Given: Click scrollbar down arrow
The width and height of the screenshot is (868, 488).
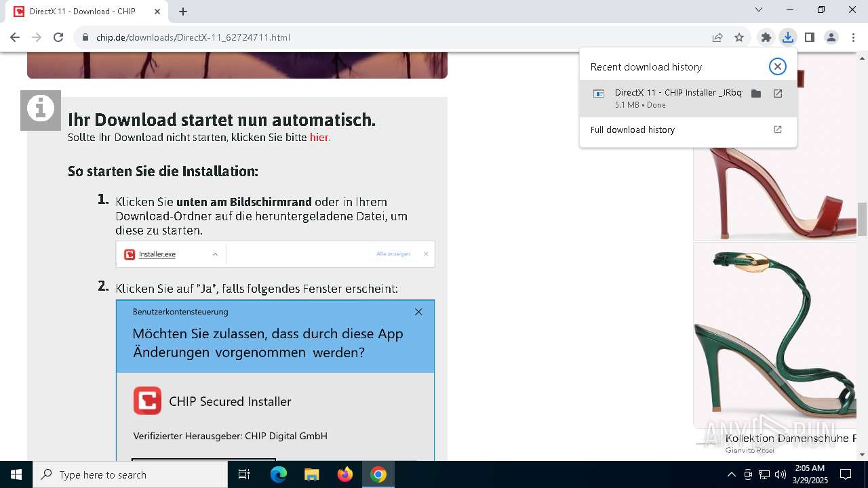Looking at the screenshot, I should point(862,455).
